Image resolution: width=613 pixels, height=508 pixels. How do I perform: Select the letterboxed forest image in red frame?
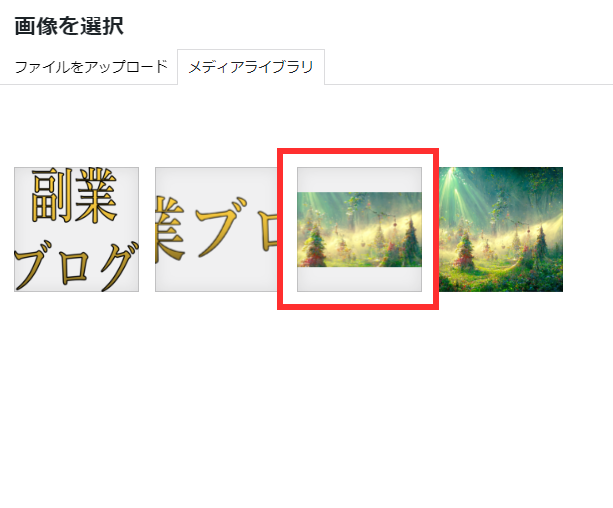pyautogui.click(x=359, y=230)
